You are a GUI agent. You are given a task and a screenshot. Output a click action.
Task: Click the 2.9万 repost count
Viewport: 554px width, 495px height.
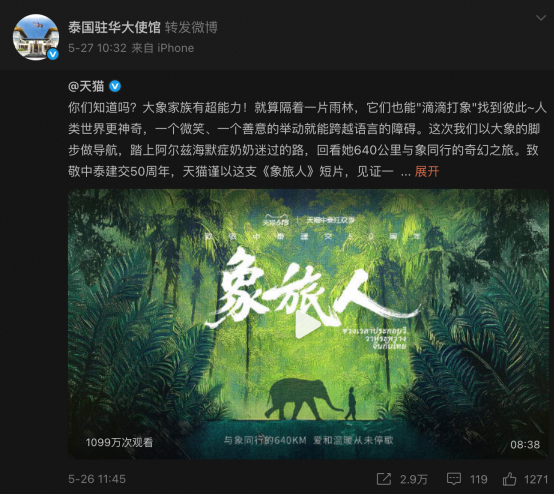[414, 479]
